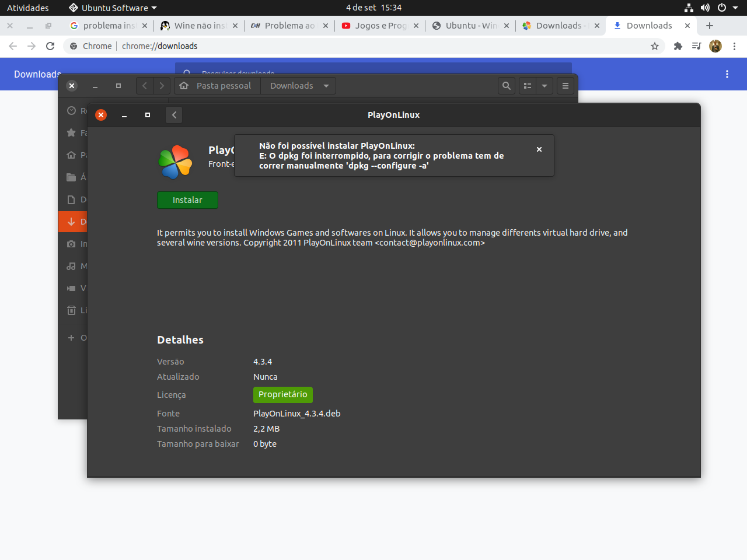This screenshot has width=747, height=560.
Task: Switch to 'Ubuntu - Win' tab
Action: coord(470,26)
